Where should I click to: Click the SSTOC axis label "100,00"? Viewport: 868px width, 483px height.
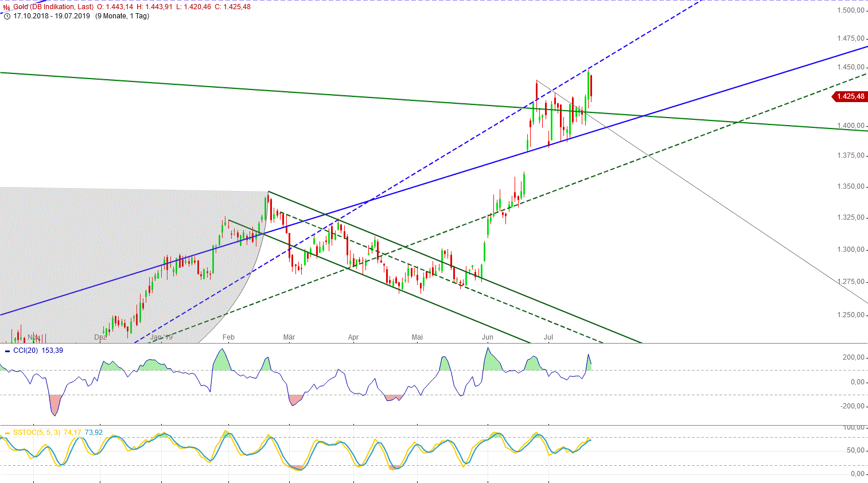(853, 427)
